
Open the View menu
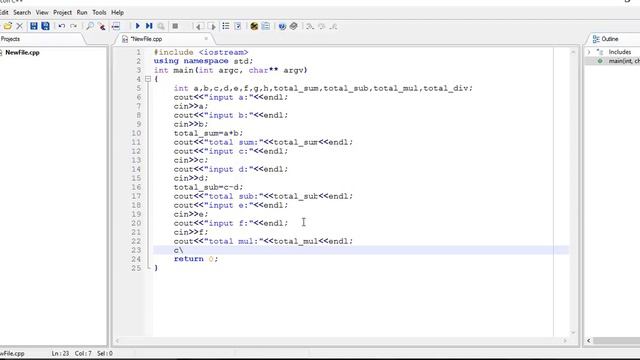(42, 12)
